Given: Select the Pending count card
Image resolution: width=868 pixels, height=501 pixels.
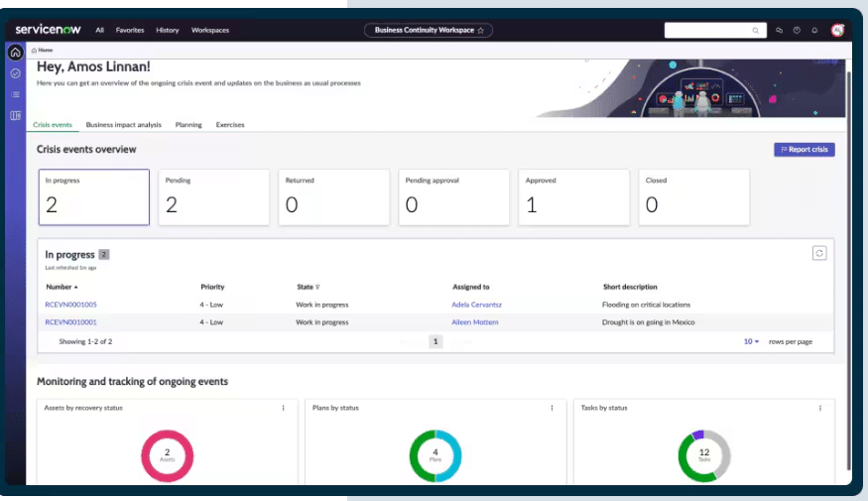Looking at the screenshot, I should (213, 197).
